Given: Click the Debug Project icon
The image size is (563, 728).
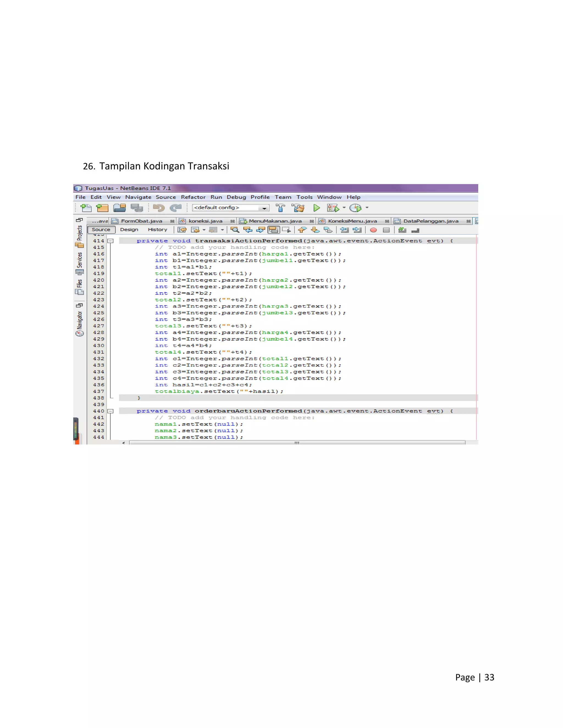Looking at the screenshot, I should (333, 208).
